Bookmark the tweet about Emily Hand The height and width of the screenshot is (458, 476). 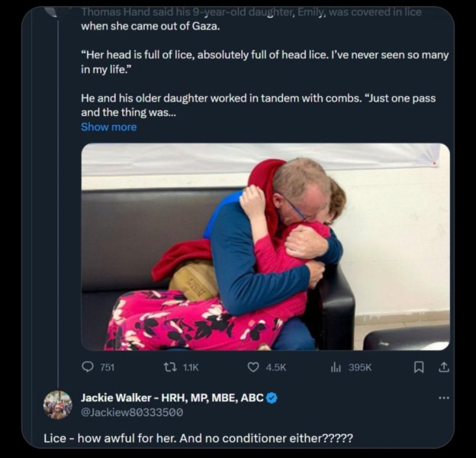point(418,367)
